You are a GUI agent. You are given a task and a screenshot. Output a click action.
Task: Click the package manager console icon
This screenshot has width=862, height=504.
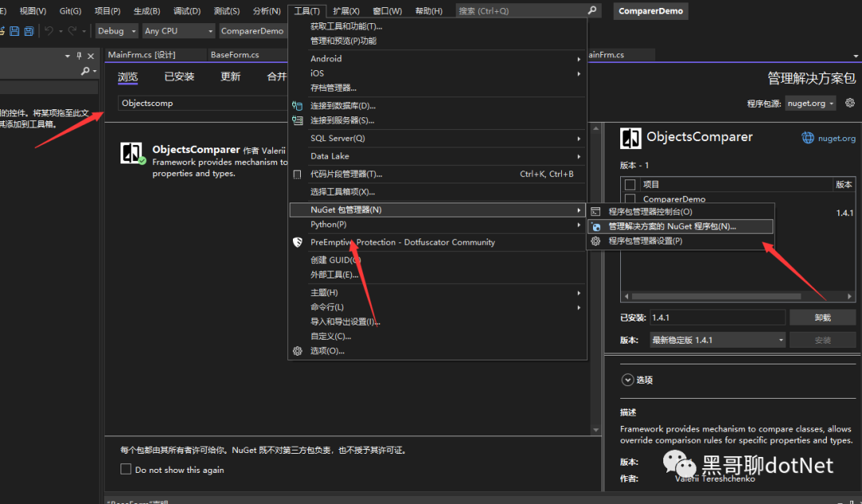[x=595, y=211]
